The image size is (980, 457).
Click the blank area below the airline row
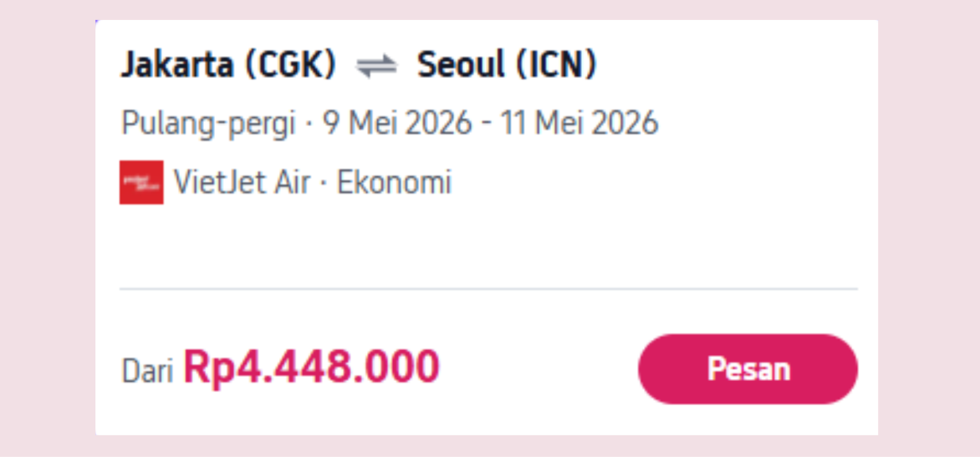point(488,242)
